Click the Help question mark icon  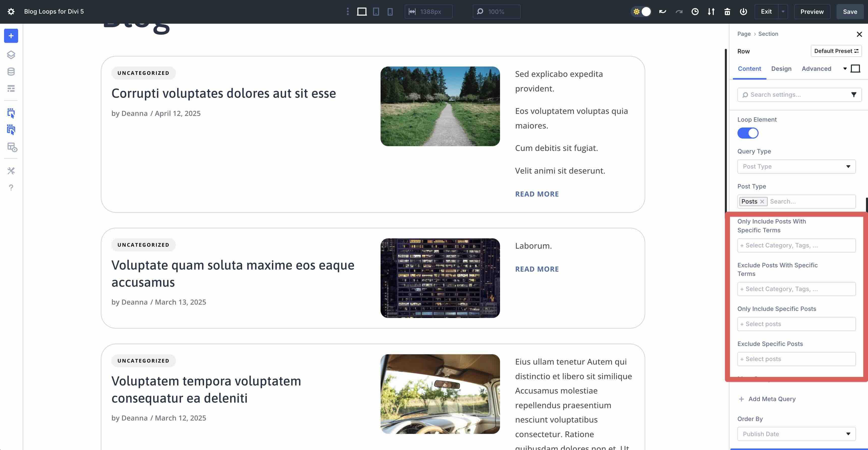(x=11, y=188)
